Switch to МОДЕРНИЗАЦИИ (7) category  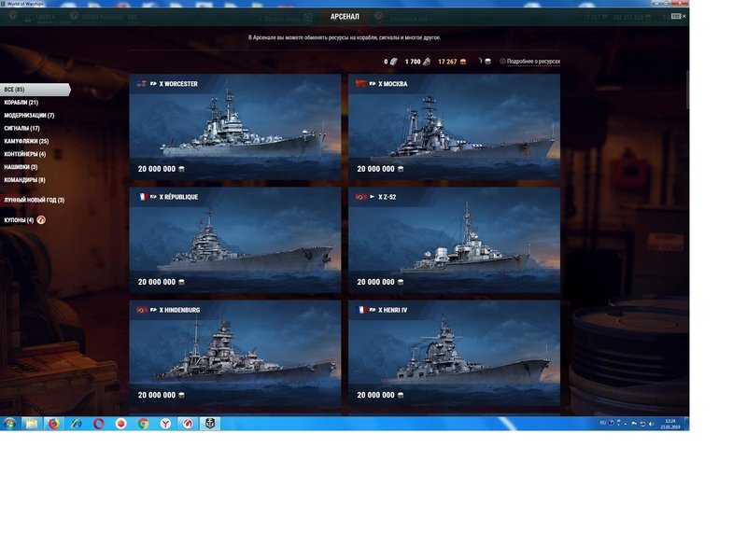[29, 115]
